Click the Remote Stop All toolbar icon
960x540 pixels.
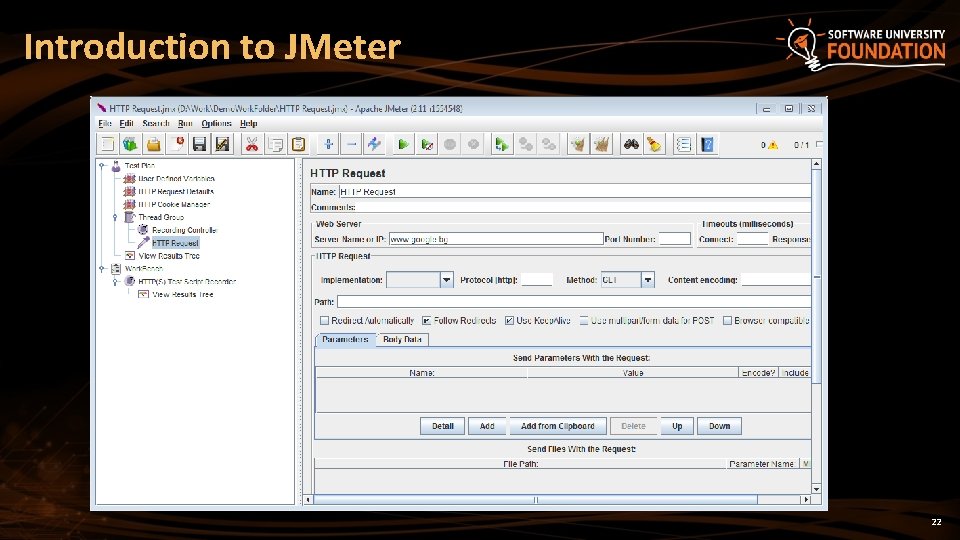click(x=525, y=144)
